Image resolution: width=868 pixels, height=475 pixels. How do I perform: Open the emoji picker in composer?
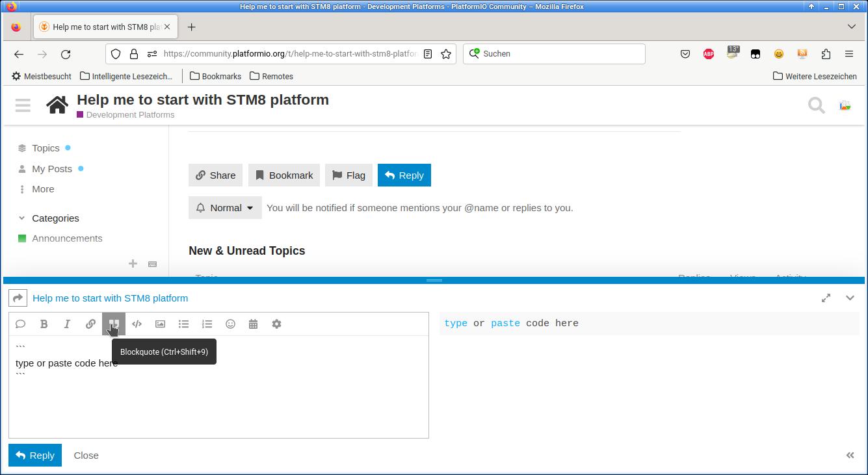click(x=230, y=324)
